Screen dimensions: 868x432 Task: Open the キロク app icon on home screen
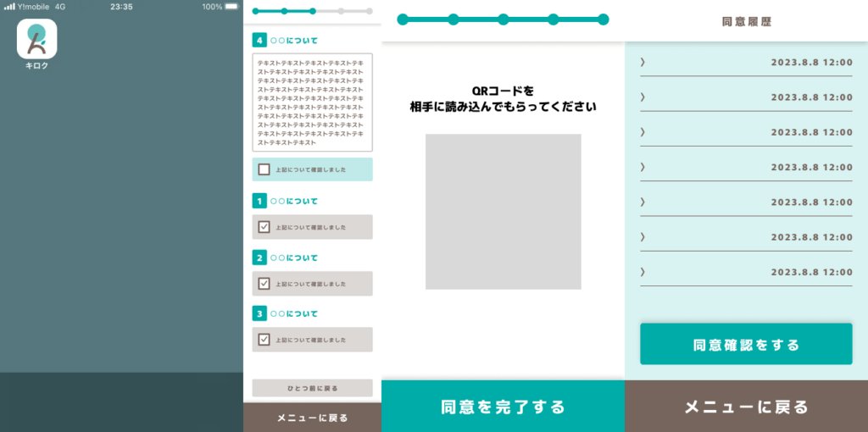click(36, 39)
